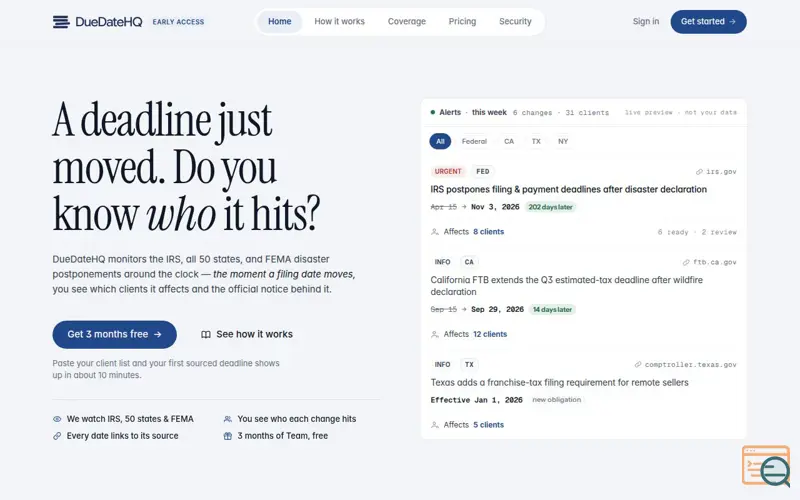Click the new obligation badge
Image resolution: width=800 pixels, height=500 pixels.
point(557,400)
